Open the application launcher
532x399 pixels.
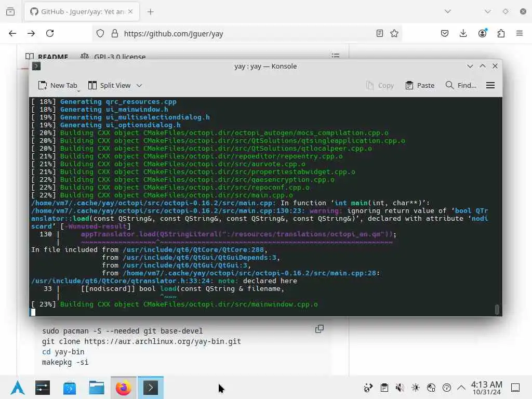coord(17,388)
